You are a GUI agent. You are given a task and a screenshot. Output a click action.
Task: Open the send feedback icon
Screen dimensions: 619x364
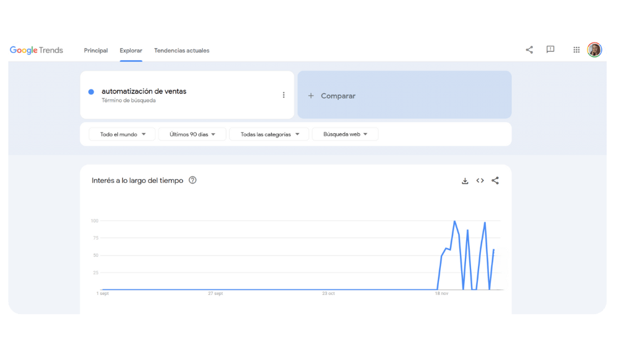(551, 50)
